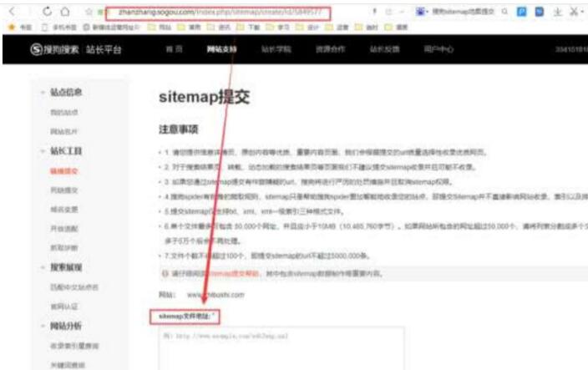Image resolution: width=588 pixels, height=370 pixels.
Task: Click the lightning speed-mode icon in address bar
Action: [374, 12]
